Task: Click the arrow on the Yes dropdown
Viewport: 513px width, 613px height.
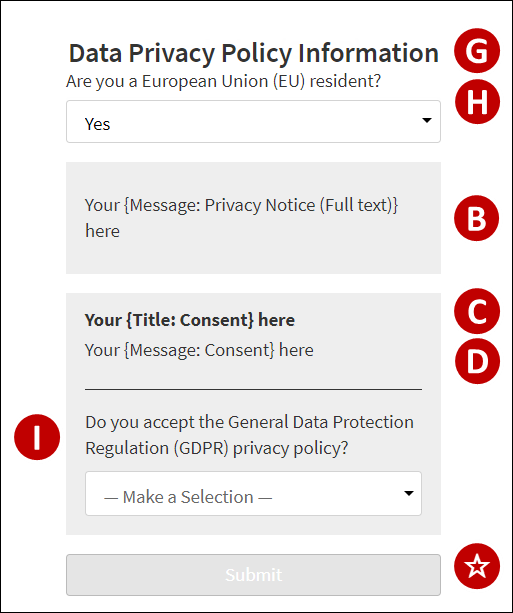Action: coord(427,120)
